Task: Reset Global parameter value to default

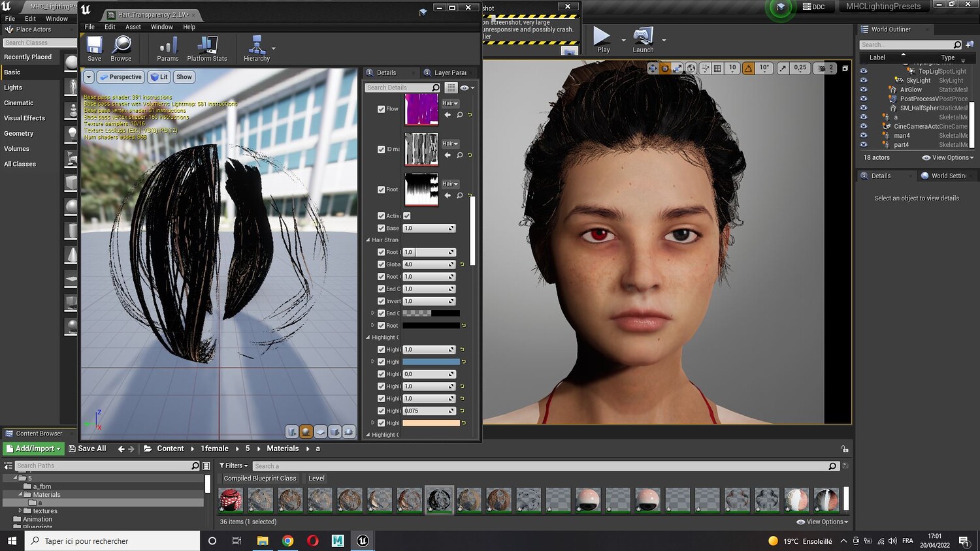Action: pos(462,264)
